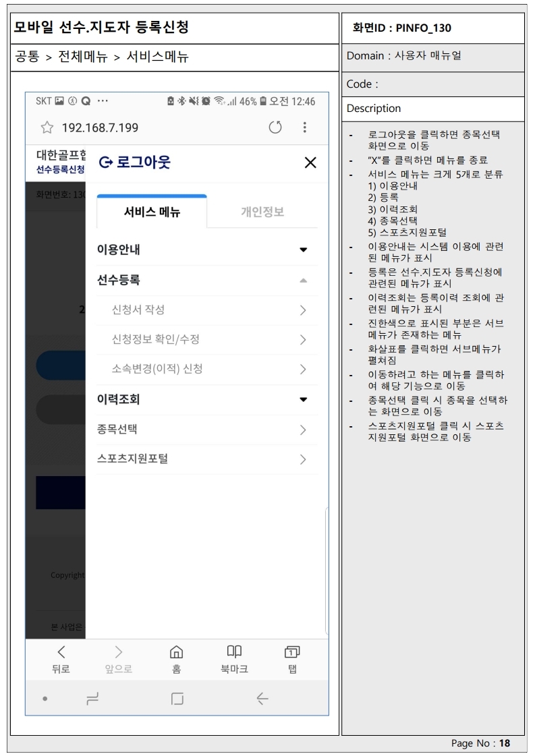Switch to the 서비스 메뉴 tab
This screenshot has width=535, height=756.
[x=152, y=211]
